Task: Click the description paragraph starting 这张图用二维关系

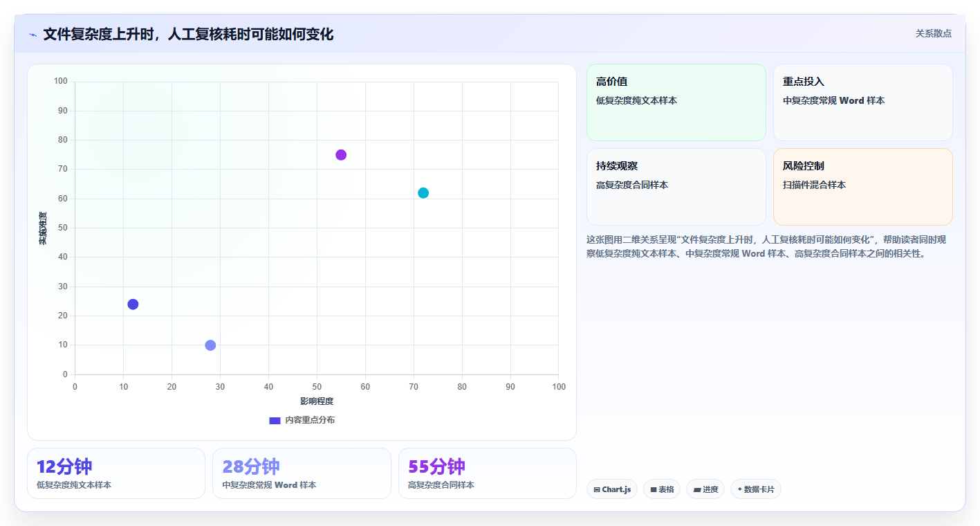Action: click(766, 246)
